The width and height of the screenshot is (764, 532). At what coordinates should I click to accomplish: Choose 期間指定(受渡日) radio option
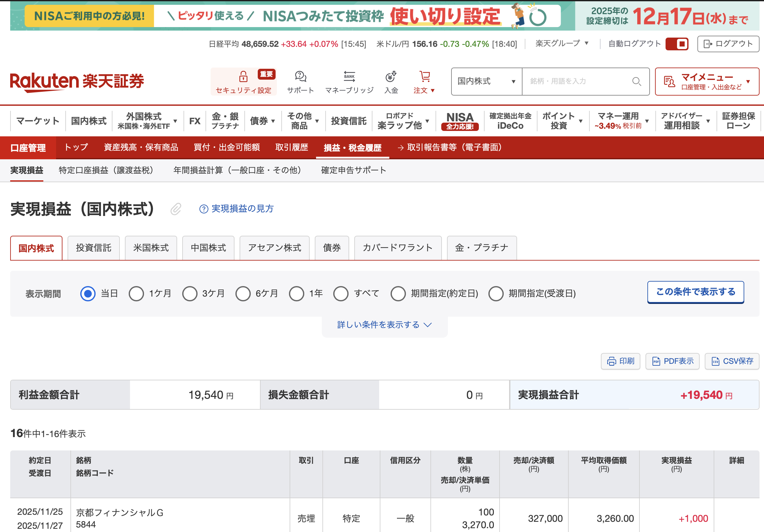tap(496, 294)
